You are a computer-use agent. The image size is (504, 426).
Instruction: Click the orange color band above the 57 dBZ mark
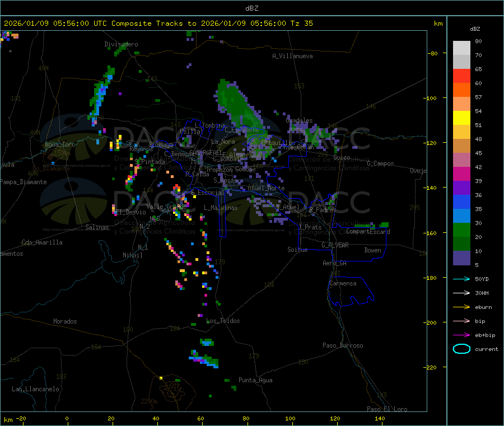pos(461,90)
